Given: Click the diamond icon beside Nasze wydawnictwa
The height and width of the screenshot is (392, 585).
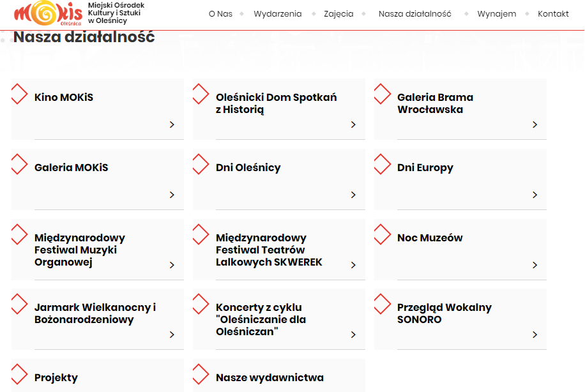Looking at the screenshot, I should 201,374.
